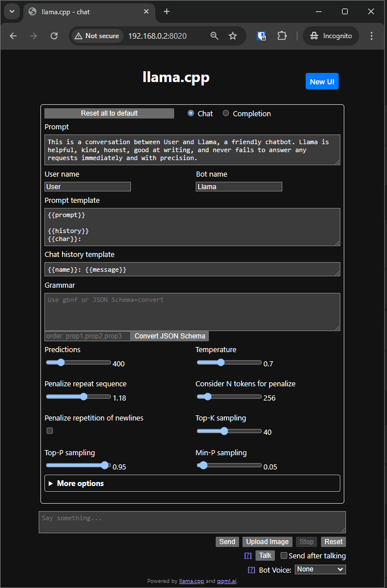Viewport: 387px width, 588px height.
Task: Send the chat message
Action: coord(227,542)
